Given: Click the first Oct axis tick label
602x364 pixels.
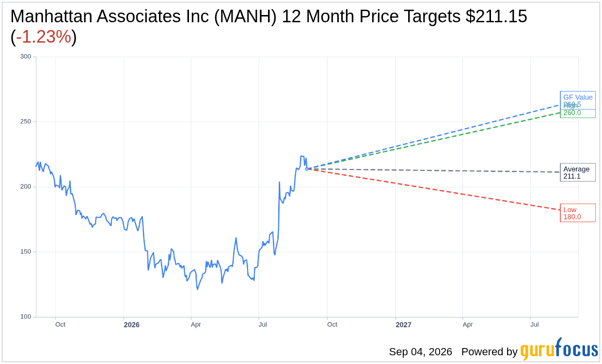Looking at the screenshot, I should click(x=60, y=324).
